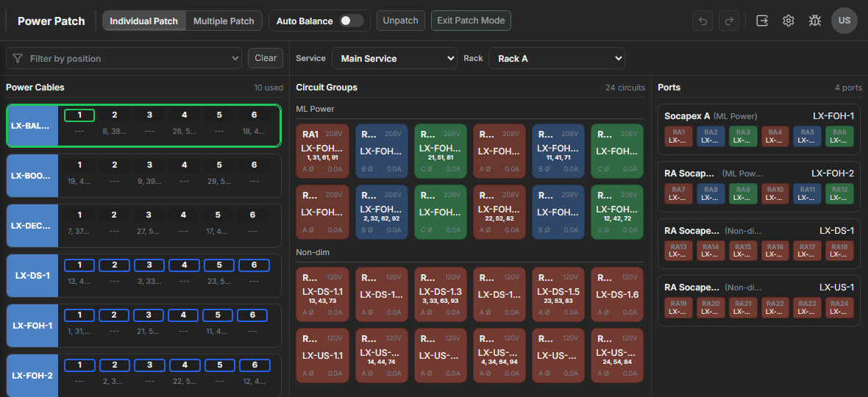Click the Unpatch button
Viewport: 868px width, 397px height.
(x=401, y=21)
